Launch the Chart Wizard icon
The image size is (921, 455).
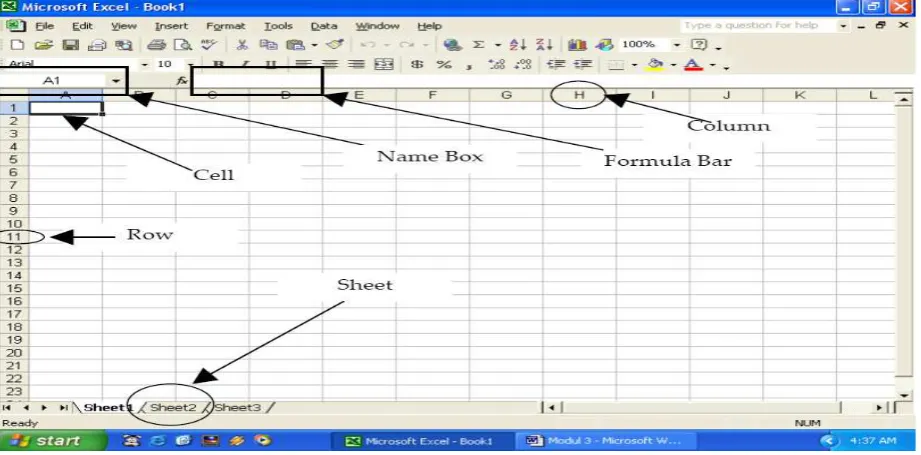(x=578, y=45)
